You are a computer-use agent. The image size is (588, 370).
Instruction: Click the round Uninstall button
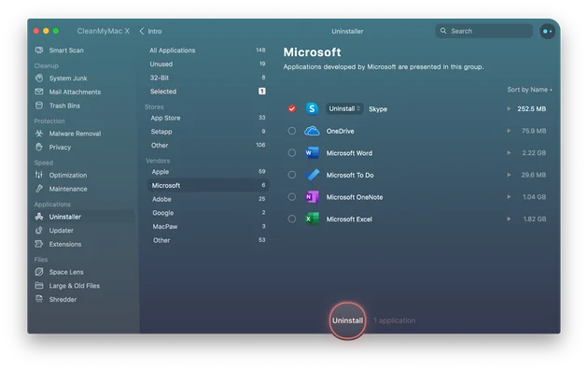[347, 320]
